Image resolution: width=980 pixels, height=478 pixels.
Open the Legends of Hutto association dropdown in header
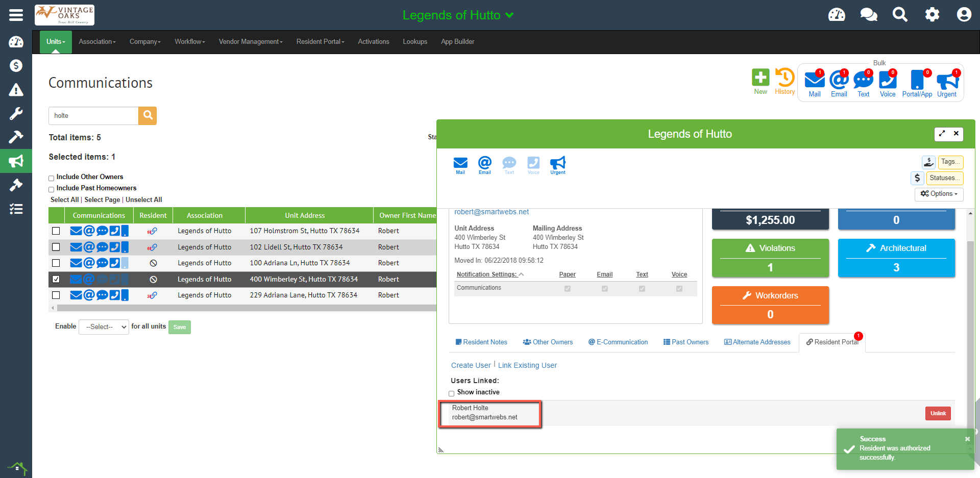tap(458, 15)
